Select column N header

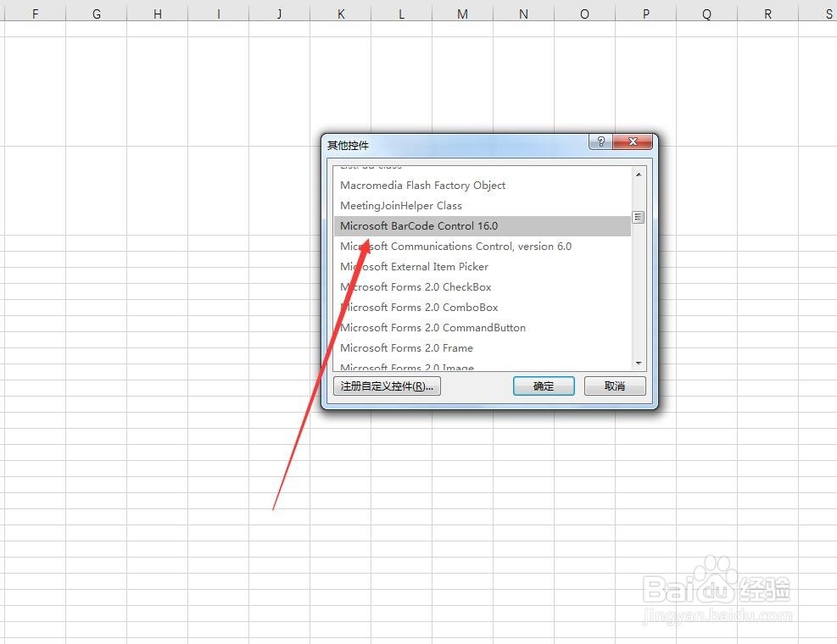click(x=524, y=14)
